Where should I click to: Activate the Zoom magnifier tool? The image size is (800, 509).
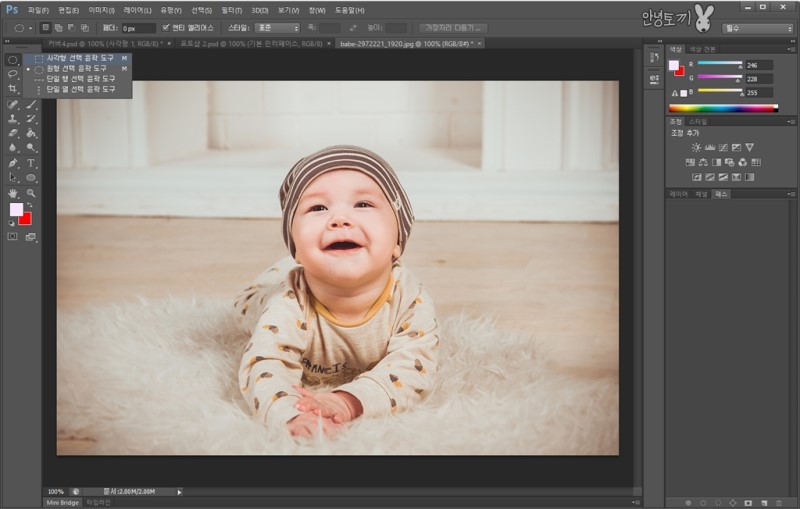[x=31, y=192]
